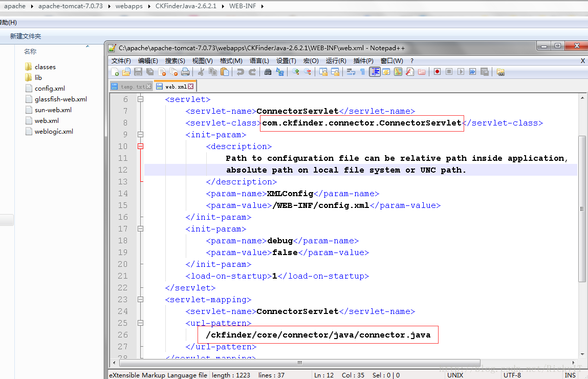Click the Undo arrow icon
The height and width of the screenshot is (379, 588).
pos(241,72)
